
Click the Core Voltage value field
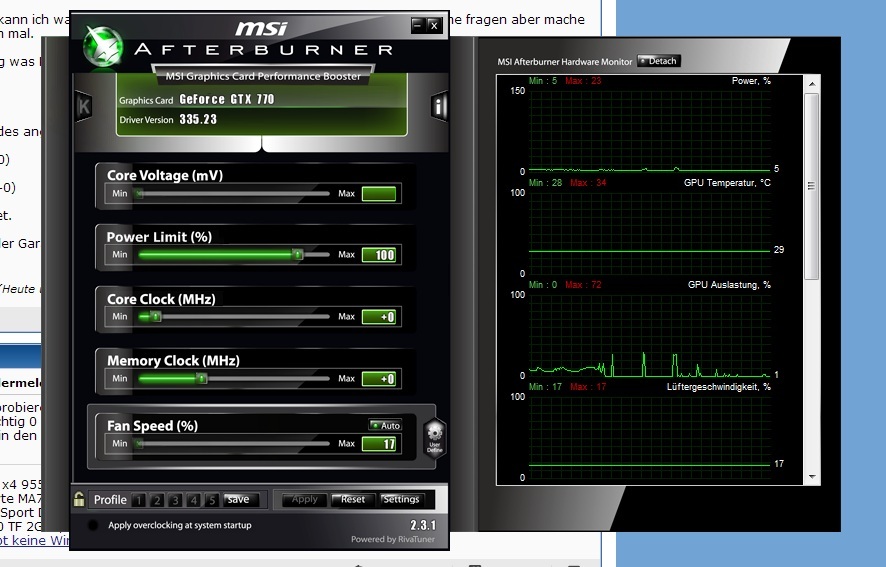pos(379,194)
